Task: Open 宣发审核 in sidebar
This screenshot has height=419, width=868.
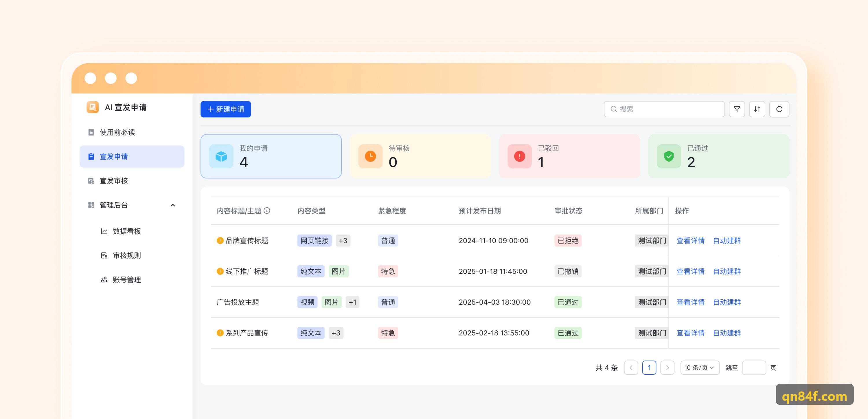Action: 132,180
